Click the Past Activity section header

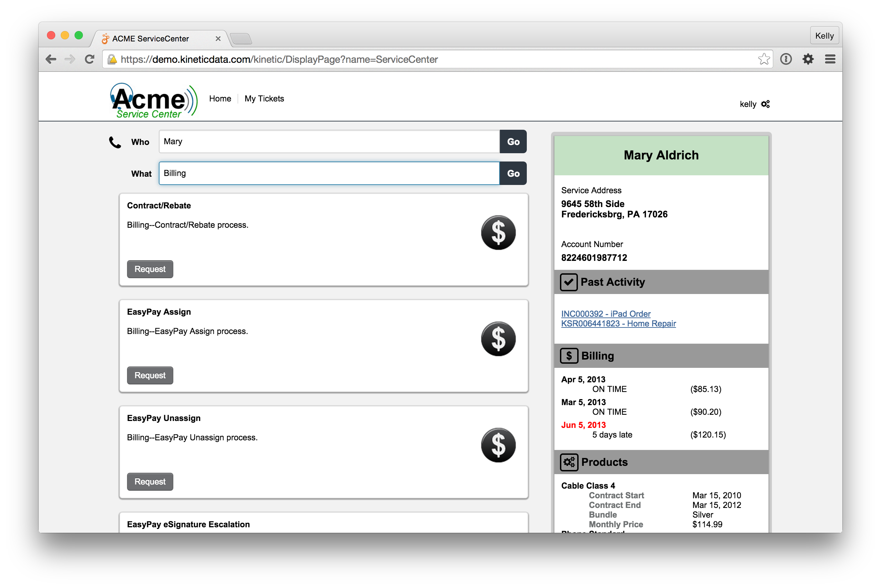(x=661, y=282)
